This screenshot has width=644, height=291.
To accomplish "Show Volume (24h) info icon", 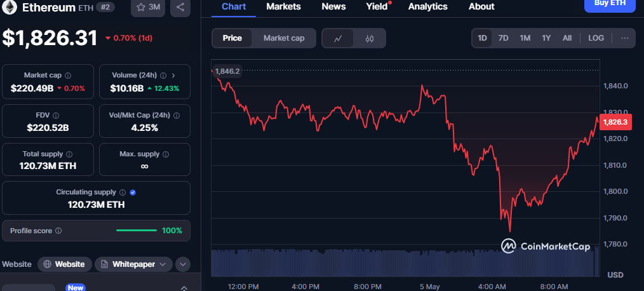I will click(163, 76).
